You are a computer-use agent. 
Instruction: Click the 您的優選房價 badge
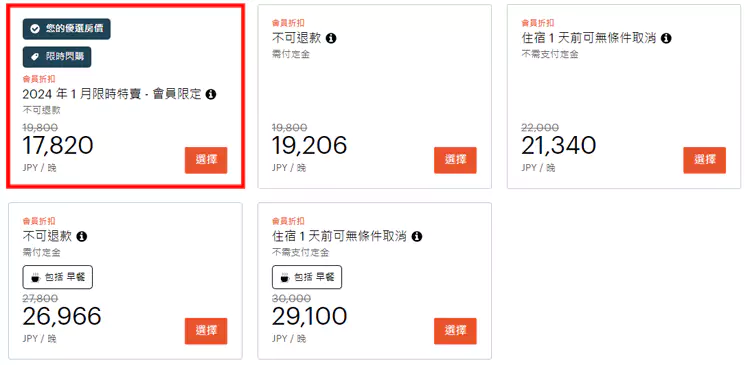click(66, 29)
